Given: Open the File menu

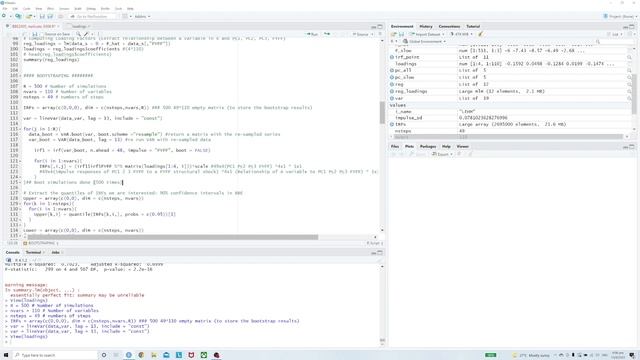Looking at the screenshot, I should (x=5, y=9).
